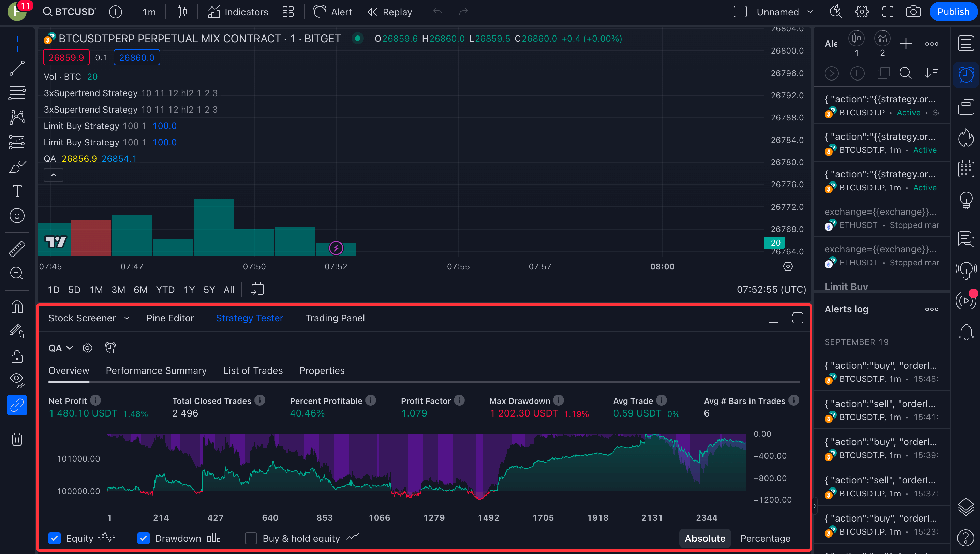Select the ruler measure tool

click(x=17, y=248)
